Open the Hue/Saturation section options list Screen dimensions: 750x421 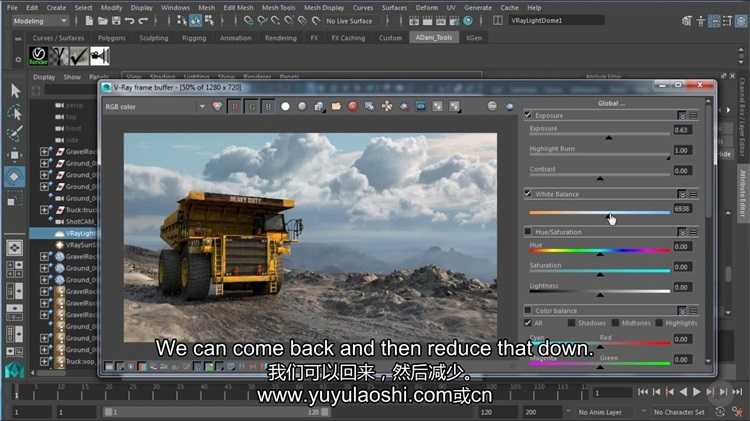pos(693,232)
